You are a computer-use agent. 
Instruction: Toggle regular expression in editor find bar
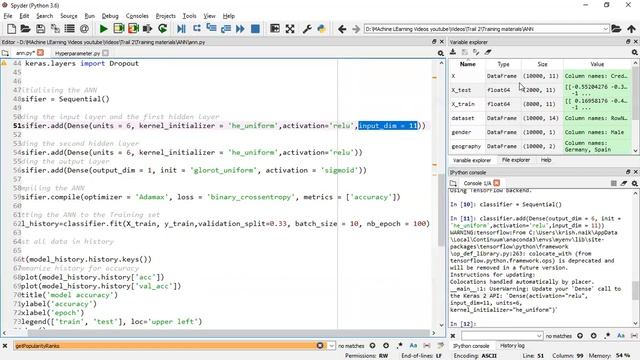coord(400,346)
